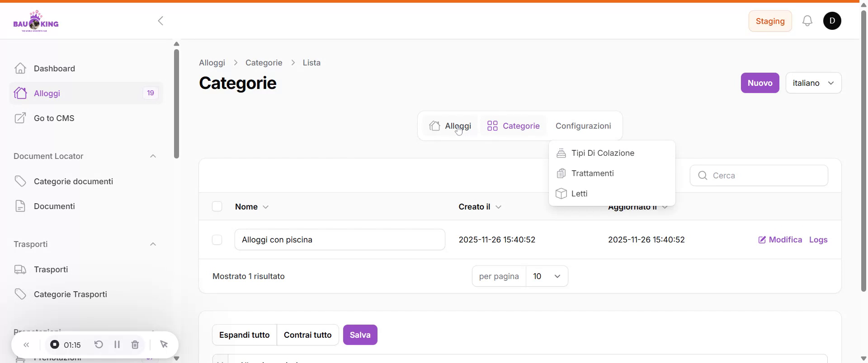Click the Mostrato 1 risultato text

click(x=249, y=276)
